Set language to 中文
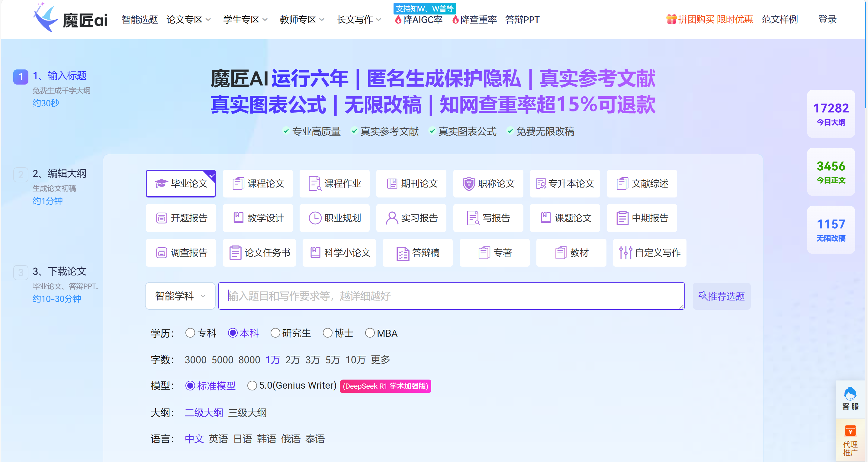Viewport: 868px width, 462px height. click(x=194, y=439)
